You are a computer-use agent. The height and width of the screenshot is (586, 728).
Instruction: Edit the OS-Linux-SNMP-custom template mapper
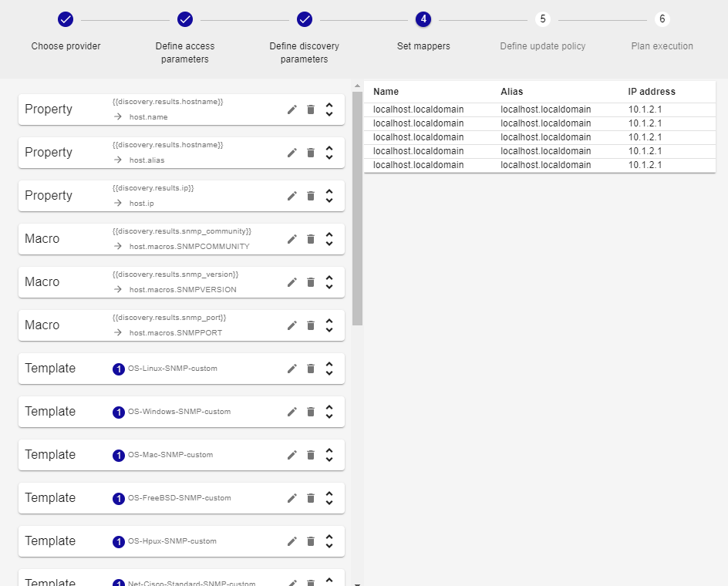coord(292,369)
